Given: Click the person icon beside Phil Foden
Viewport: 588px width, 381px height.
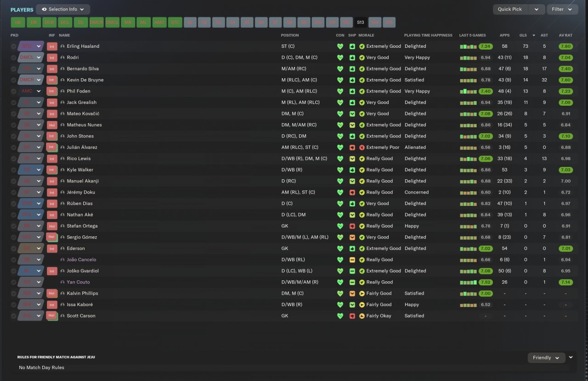Looking at the screenshot, I should pos(62,91).
